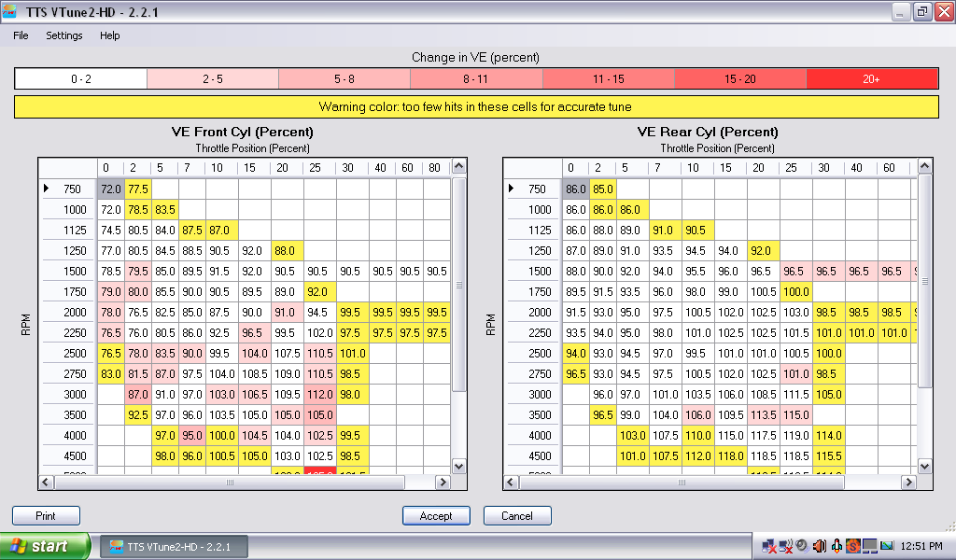The width and height of the screenshot is (956, 560).
Task: Select Rear Cyl cell 111.5 at 3000 RPM
Action: (795, 394)
